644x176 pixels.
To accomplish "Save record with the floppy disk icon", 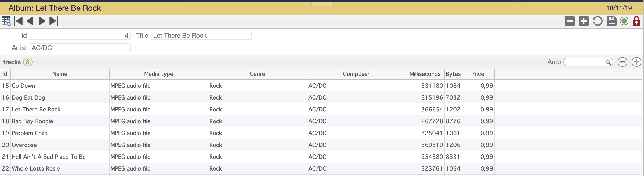I will pyautogui.click(x=612, y=21).
